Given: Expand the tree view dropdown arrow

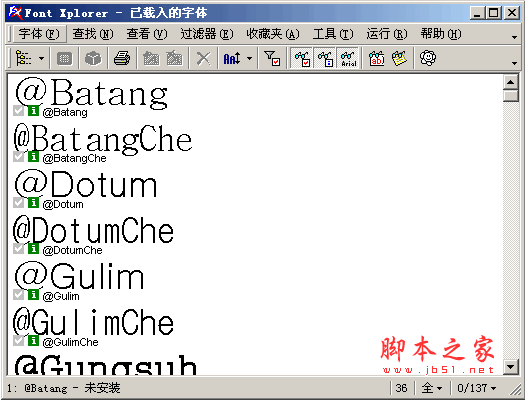Looking at the screenshot, I should [x=41, y=59].
